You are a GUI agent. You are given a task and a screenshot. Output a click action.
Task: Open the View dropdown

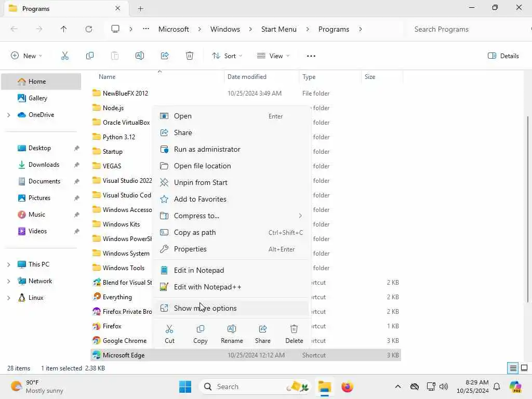273,56
